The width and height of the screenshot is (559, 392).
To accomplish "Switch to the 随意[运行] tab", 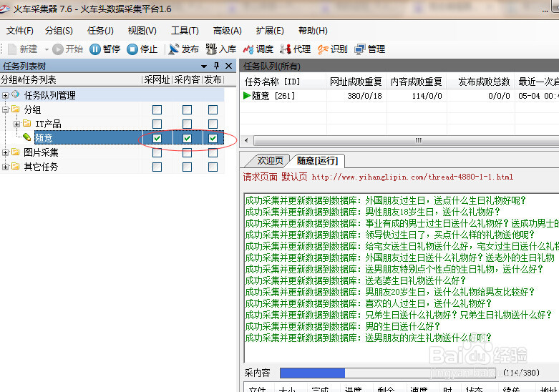I will (317, 161).
